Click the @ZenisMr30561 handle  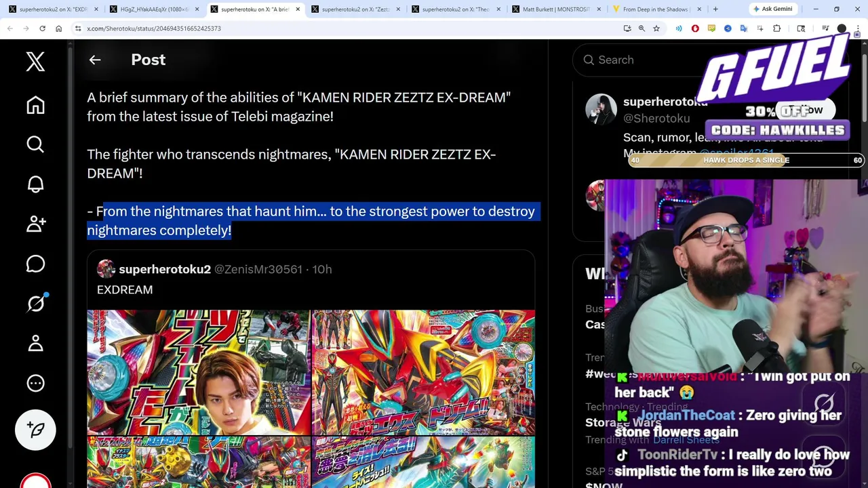(258, 269)
